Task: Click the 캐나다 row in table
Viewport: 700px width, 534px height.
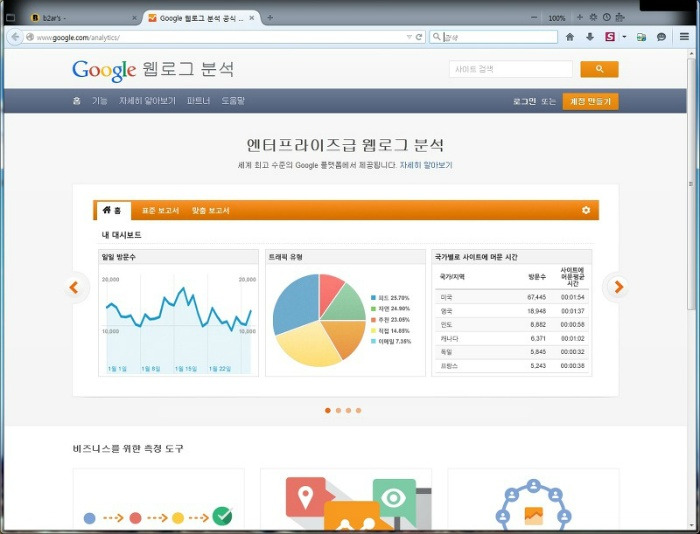Action: coord(512,338)
